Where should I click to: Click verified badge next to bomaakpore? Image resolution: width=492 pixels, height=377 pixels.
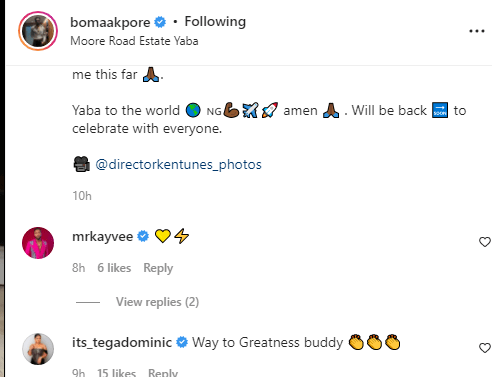pyautogui.click(x=160, y=22)
